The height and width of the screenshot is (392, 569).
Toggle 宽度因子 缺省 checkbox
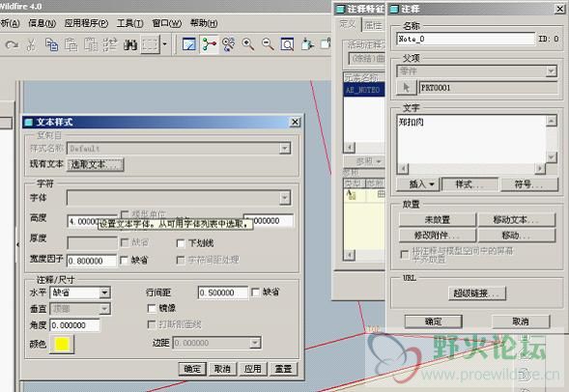124,260
